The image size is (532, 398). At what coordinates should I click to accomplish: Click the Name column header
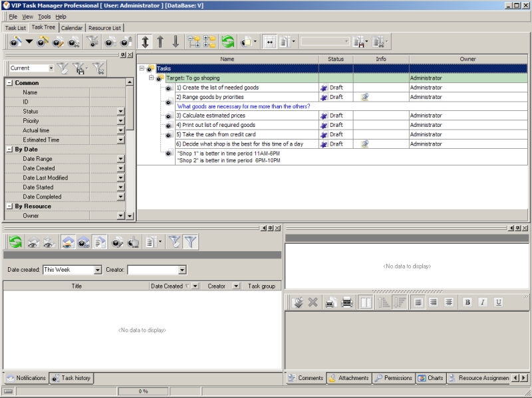[227, 59]
